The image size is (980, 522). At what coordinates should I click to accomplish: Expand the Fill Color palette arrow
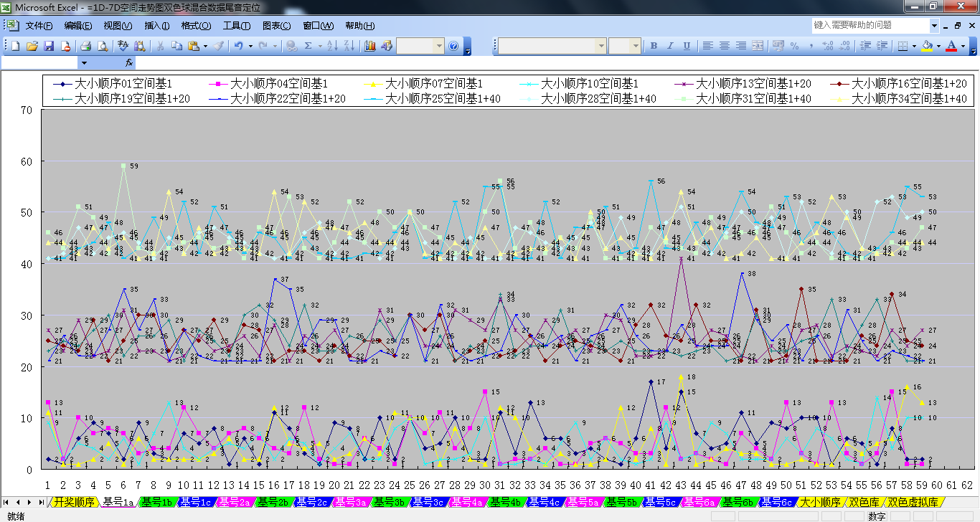click(938, 46)
